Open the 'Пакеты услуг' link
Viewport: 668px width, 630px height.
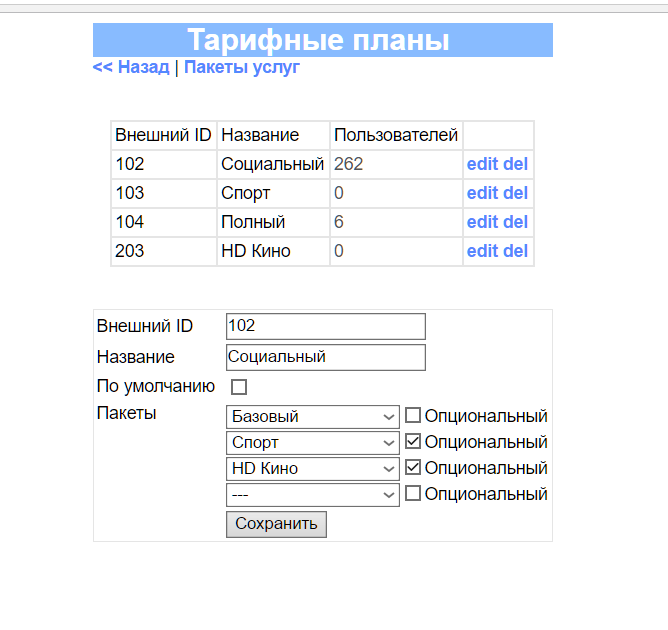241,67
